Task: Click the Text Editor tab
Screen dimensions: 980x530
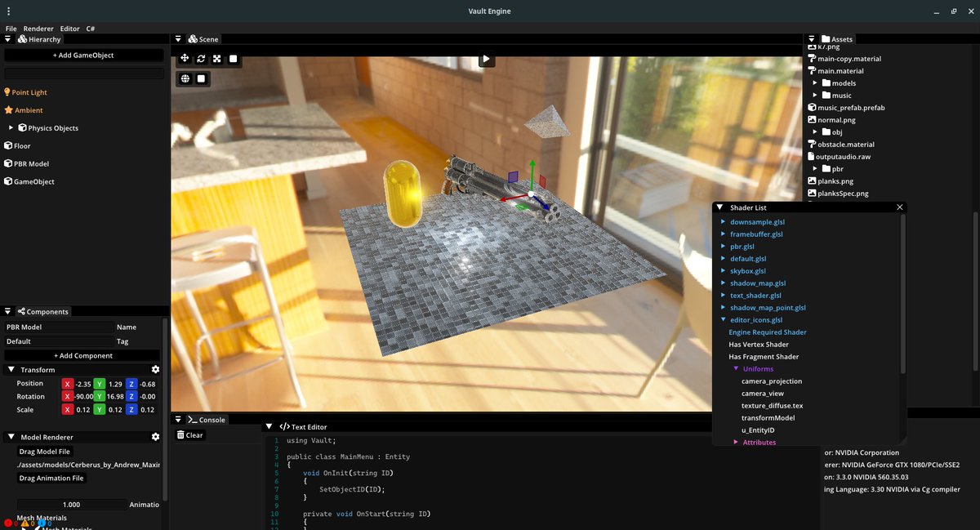Action: point(303,427)
